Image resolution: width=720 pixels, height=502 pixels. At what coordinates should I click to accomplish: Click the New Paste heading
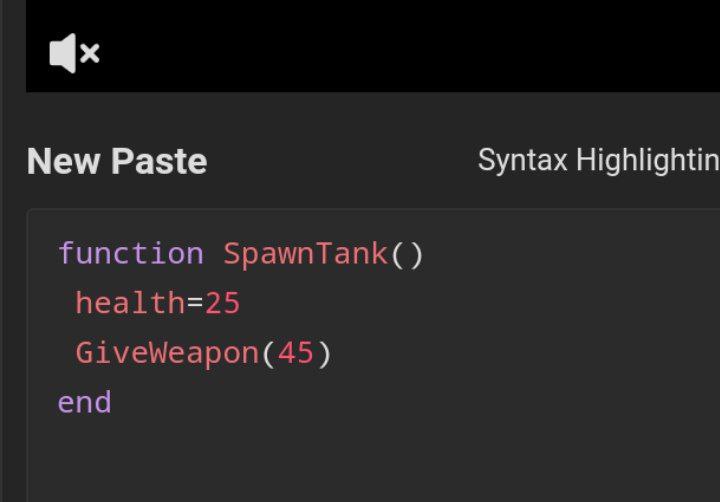[117, 161]
